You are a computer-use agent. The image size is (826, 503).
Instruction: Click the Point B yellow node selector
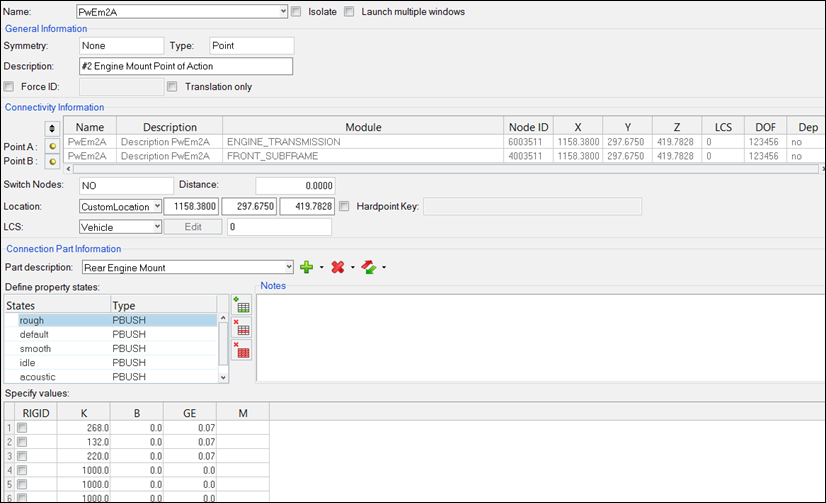(52, 161)
